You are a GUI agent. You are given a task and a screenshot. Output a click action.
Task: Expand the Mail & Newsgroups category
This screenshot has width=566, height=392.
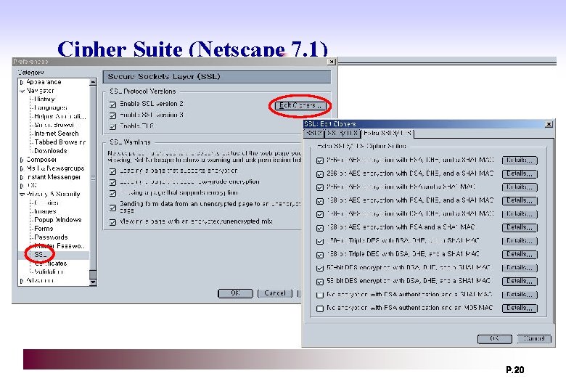point(22,168)
